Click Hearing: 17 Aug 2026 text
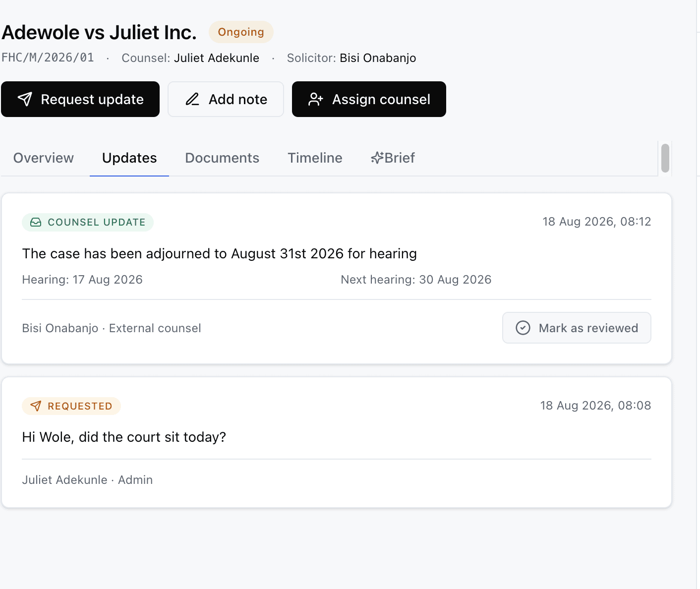The image size is (700, 589). tap(82, 280)
